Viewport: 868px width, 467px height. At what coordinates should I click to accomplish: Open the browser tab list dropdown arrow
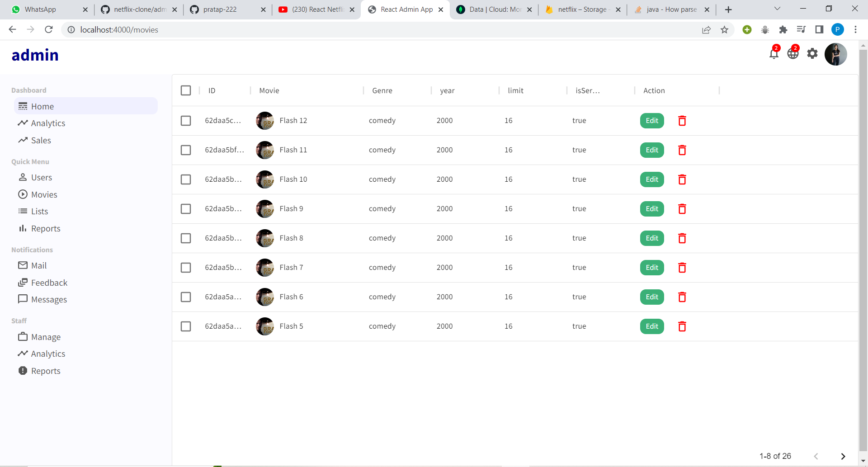point(778,9)
